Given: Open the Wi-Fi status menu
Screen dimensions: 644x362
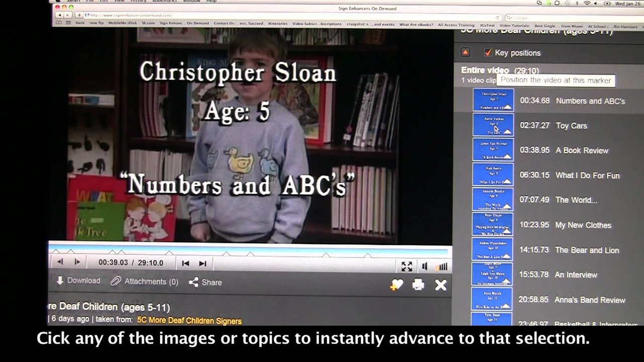Looking at the screenshot, I should coord(587,3).
